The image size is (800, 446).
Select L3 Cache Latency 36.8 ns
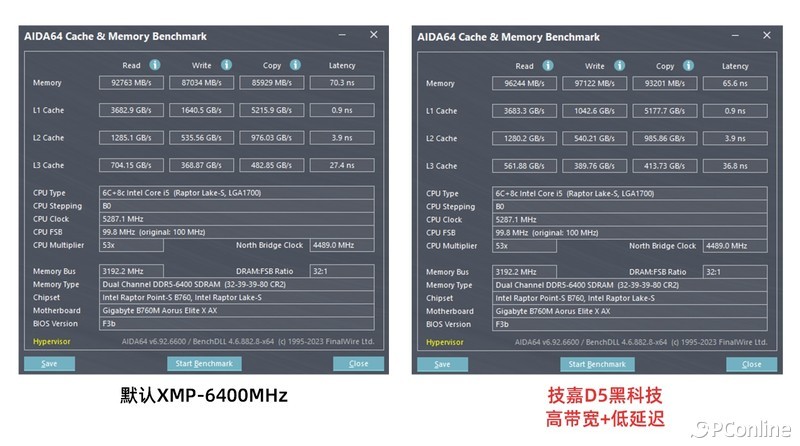click(735, 166)
